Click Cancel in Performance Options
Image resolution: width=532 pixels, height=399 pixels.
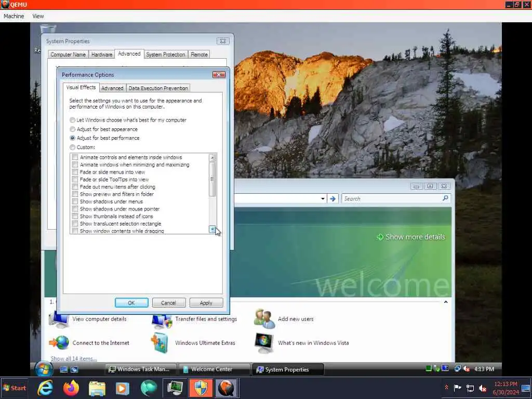pyautogui.click(x=169, y=303)
